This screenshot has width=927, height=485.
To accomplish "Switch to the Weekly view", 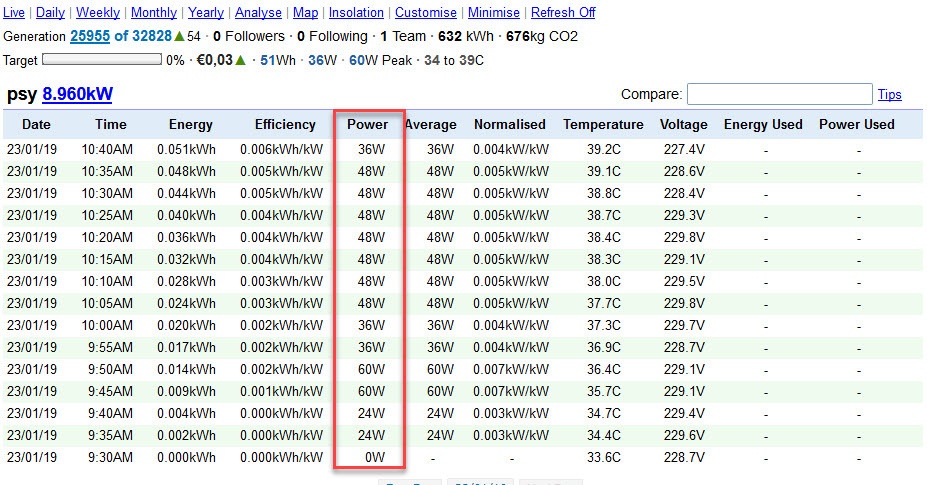I will coord(98,12).
